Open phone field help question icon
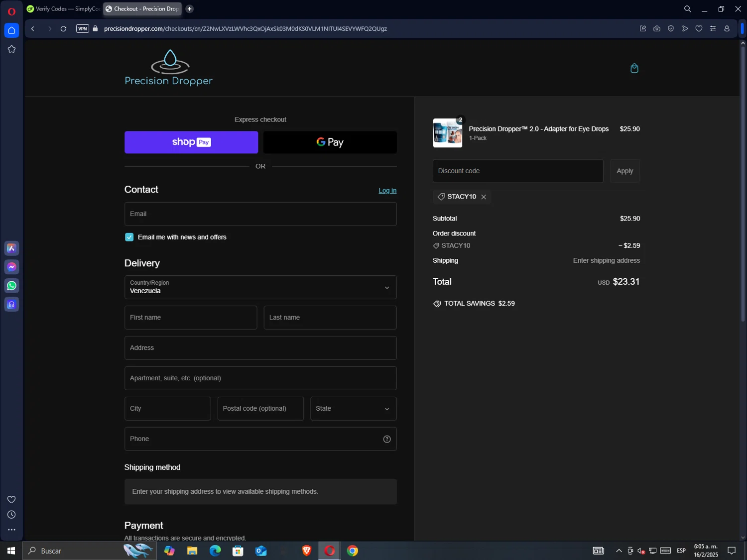This screenshot has width=747, height=560. coord(387,439)
